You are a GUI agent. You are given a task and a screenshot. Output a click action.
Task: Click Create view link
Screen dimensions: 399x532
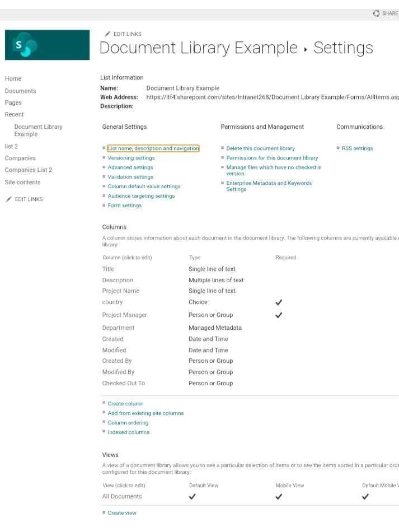pyautogui.click(x=122, y=513)
